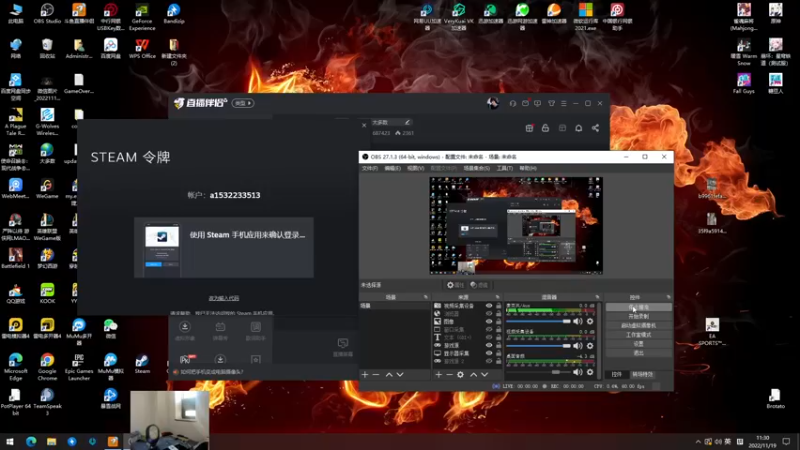Click 启动虚拟摄像机 button in OBS
The width and height of the screenshot is (800, 450).
639,326
